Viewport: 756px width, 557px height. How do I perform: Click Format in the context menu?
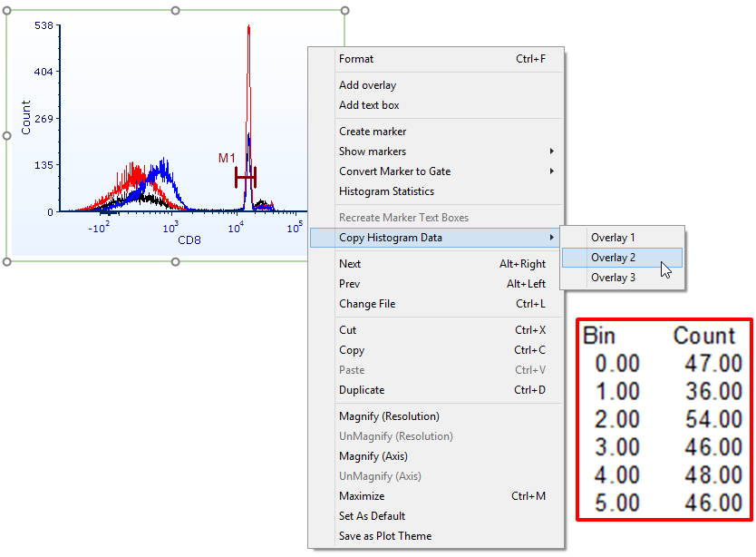pyautogui.click(x=356, y=59)
